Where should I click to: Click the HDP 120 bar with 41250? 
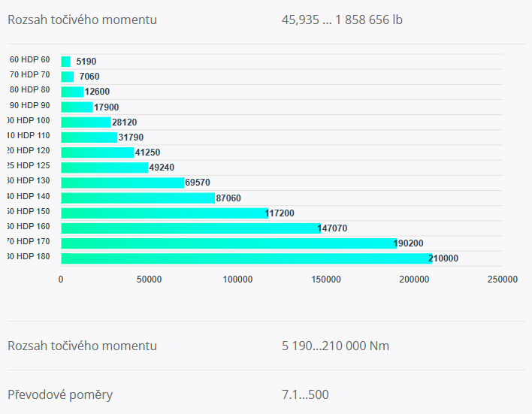pos(98,153)
